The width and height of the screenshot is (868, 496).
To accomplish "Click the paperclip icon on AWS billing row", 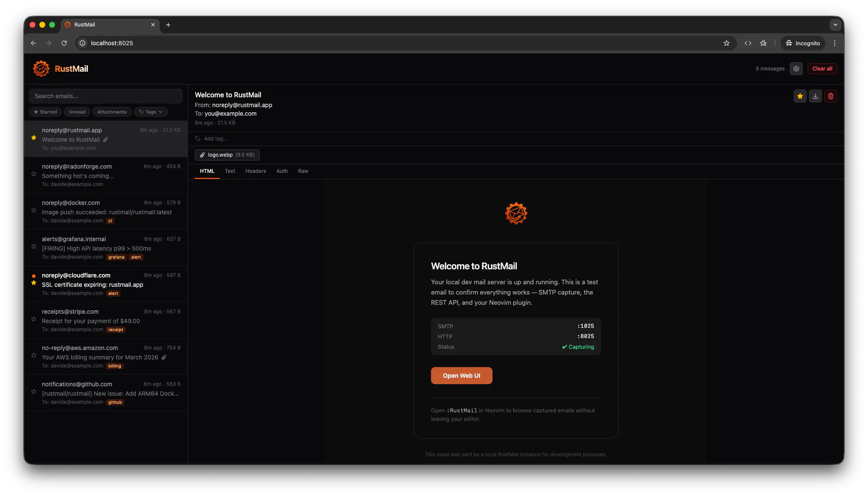I will click(164, 357).
